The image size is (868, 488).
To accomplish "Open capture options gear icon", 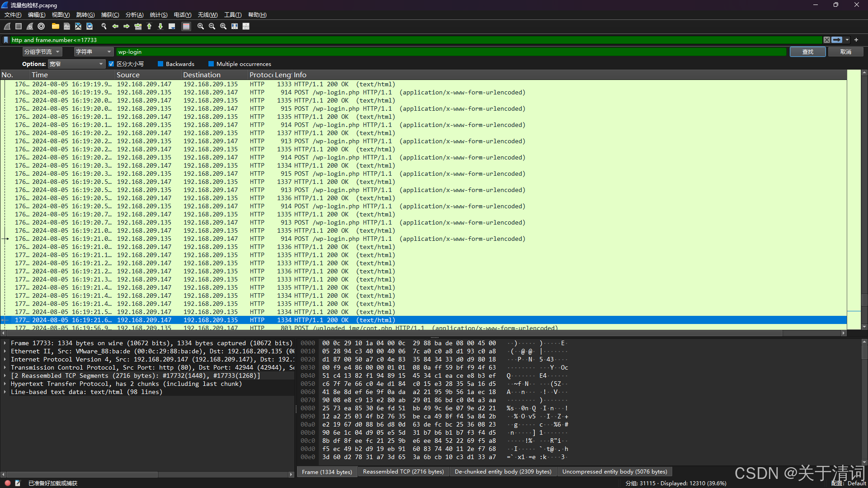I will coord(41,27).
